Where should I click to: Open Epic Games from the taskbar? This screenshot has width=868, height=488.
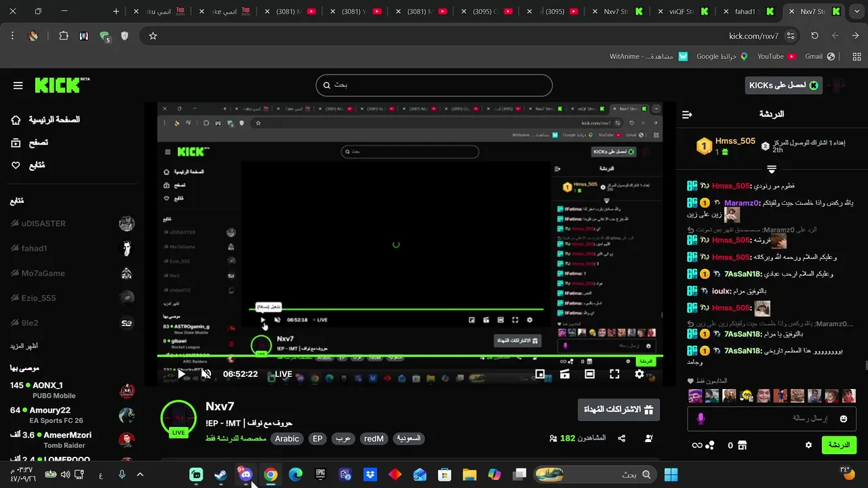(320, 474)
